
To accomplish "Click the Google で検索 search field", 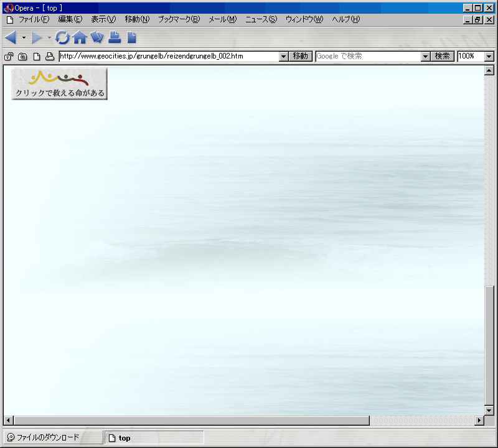I will (369, 56).
